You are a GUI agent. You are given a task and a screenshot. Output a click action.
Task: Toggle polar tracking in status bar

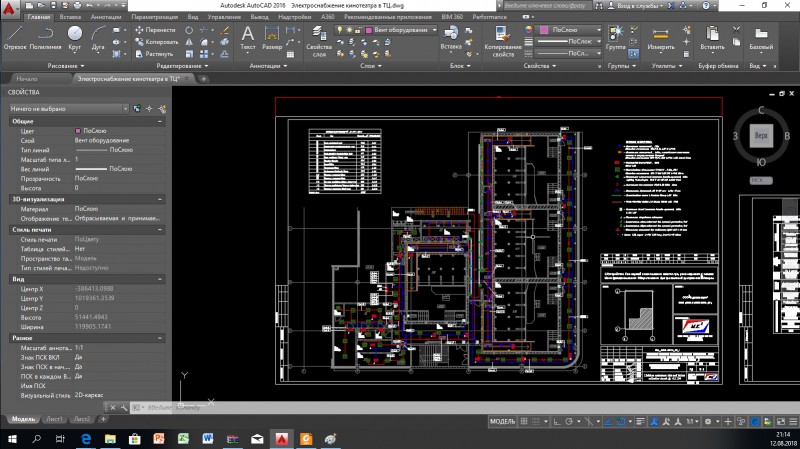coord(569,421)
